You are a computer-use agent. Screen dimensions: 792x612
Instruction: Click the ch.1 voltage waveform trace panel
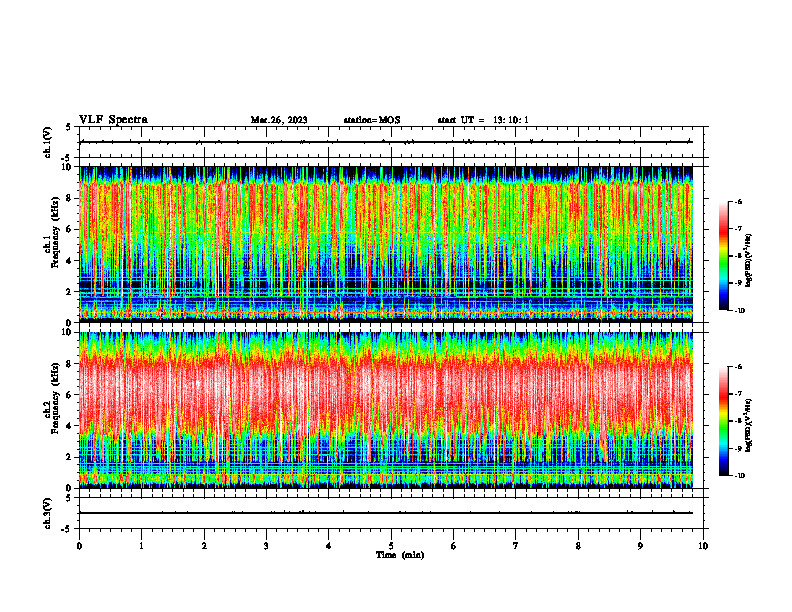click(x=393, y=142)
